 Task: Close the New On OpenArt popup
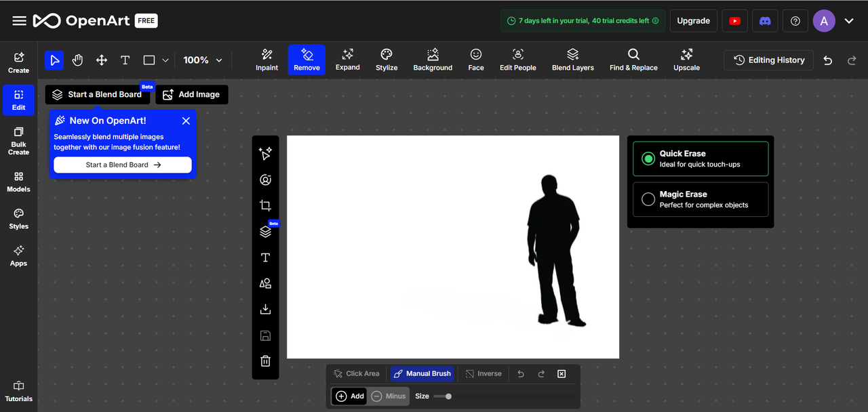pyautogui.click(x=186, y=121)
